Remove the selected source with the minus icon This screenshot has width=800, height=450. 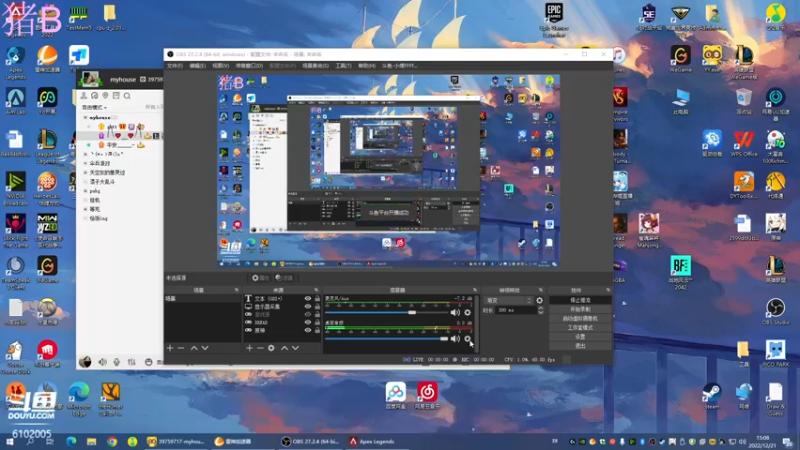[x=260, y=348]
